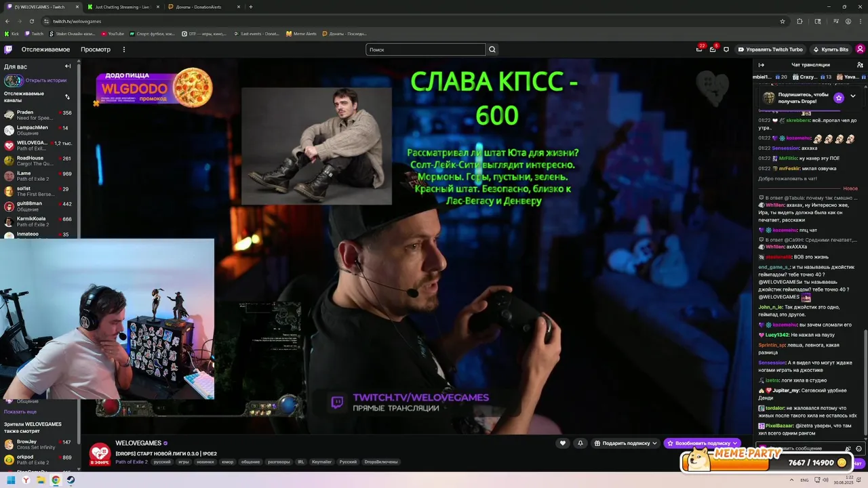Screen dimensions: 868x488
Task: Open the 'Отслеживаемое' nav item
Action: coord(45,49)
